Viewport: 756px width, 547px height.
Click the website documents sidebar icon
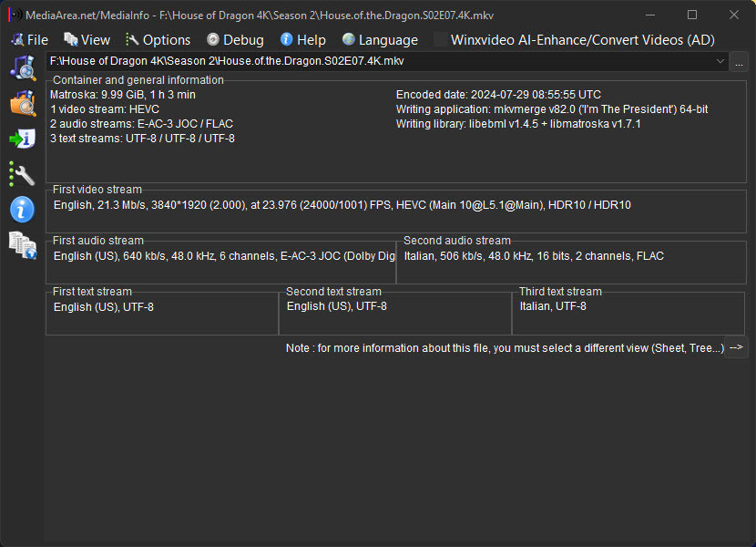(x=23, y=245)
